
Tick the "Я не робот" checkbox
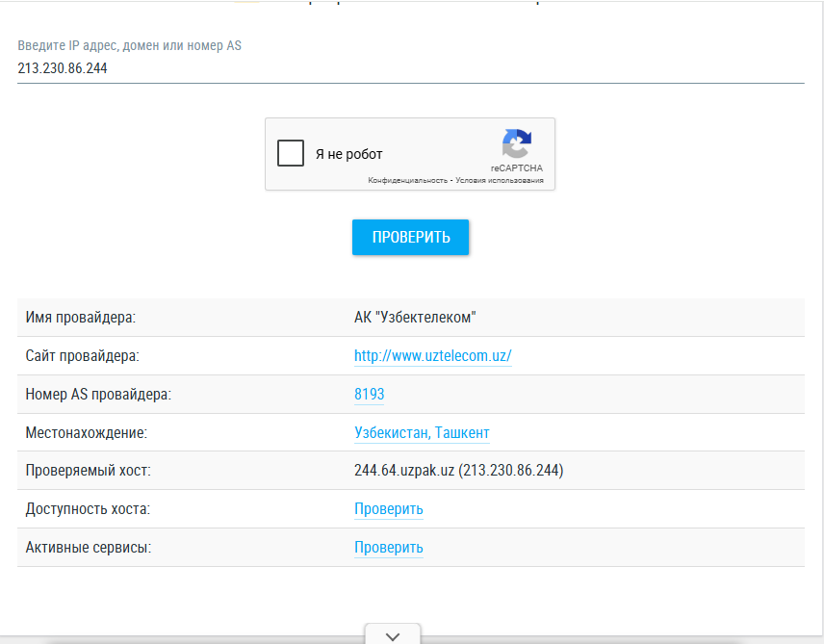point(291,153)
